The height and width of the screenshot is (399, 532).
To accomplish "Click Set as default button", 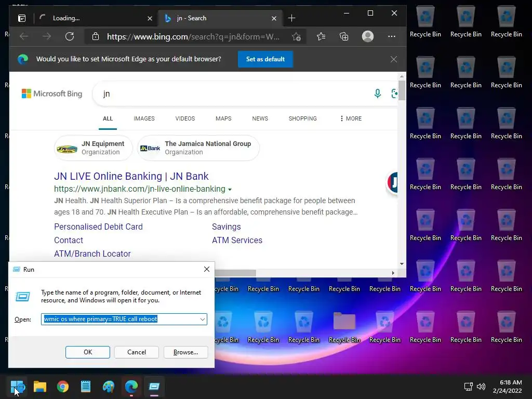I will 265,59.
